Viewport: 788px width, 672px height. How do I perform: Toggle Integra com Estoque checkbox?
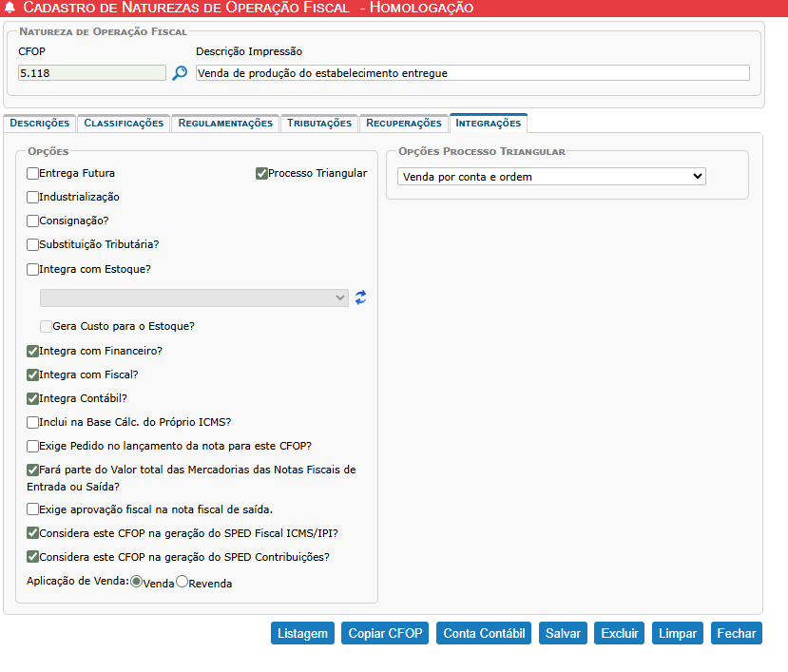tap(33, 269)
